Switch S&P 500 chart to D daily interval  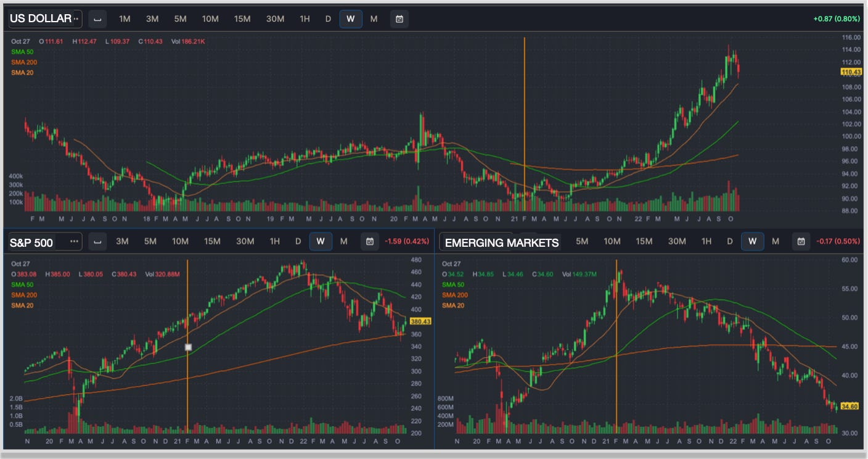[298, 241]
